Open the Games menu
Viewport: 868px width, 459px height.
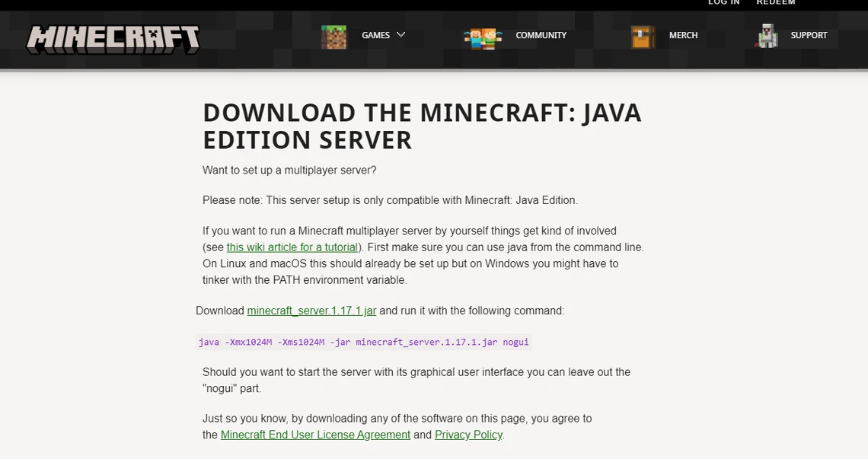coord(376,35)
